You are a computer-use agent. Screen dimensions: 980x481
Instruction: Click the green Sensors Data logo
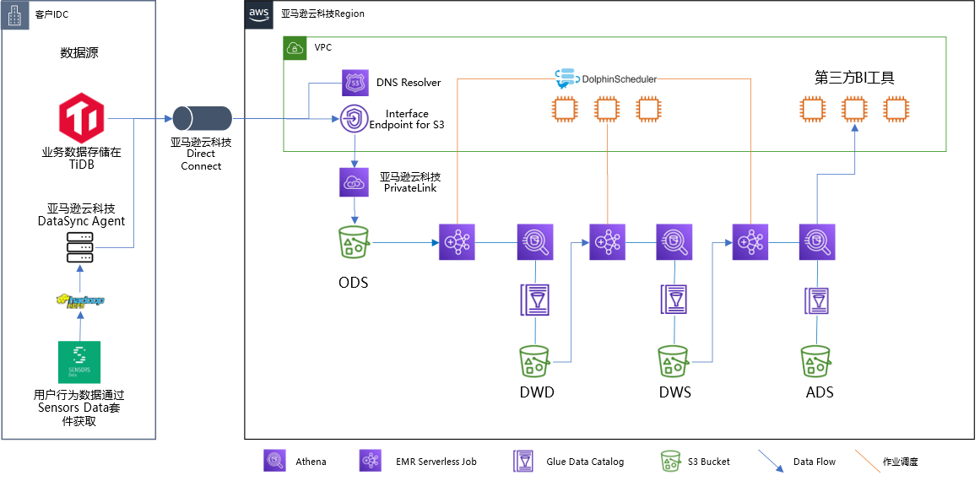pyautogui.click(x=79, y=362)
